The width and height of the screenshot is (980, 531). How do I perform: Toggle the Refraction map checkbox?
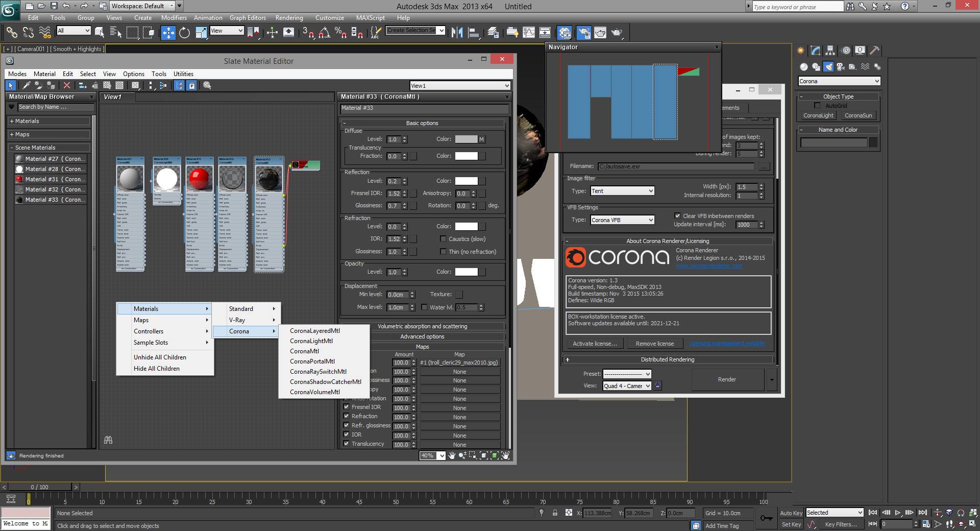(347, 416)
